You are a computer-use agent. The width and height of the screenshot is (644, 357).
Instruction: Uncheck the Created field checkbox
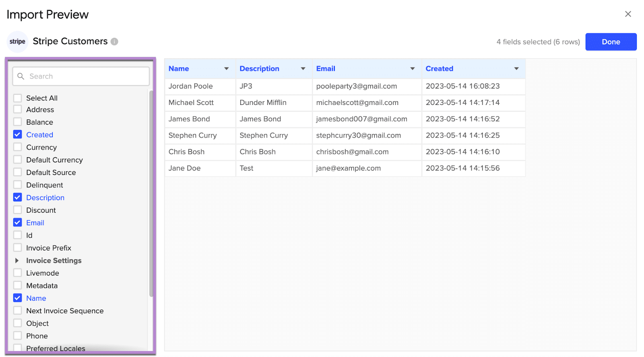coord(18,135)
